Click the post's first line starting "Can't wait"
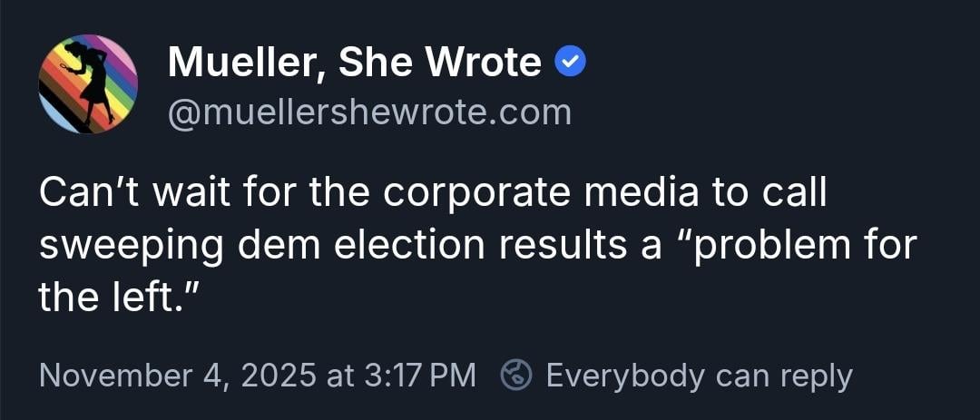 point(432,194)
